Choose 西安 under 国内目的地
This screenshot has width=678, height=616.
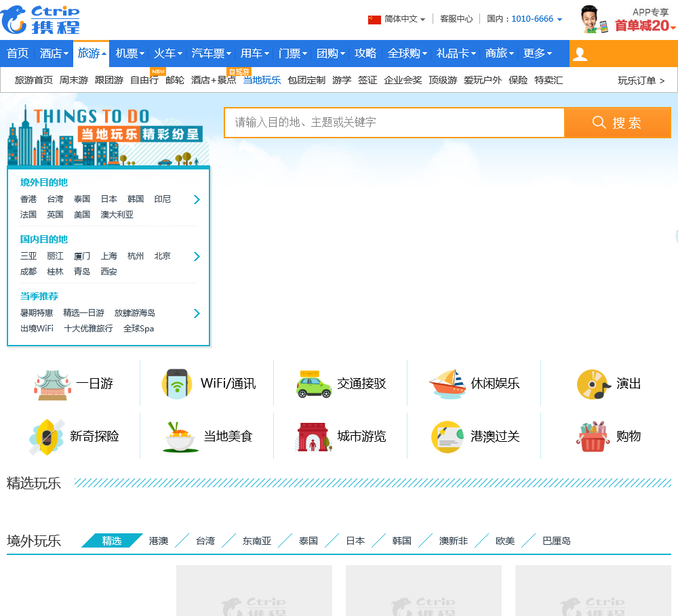click(109, 272)
